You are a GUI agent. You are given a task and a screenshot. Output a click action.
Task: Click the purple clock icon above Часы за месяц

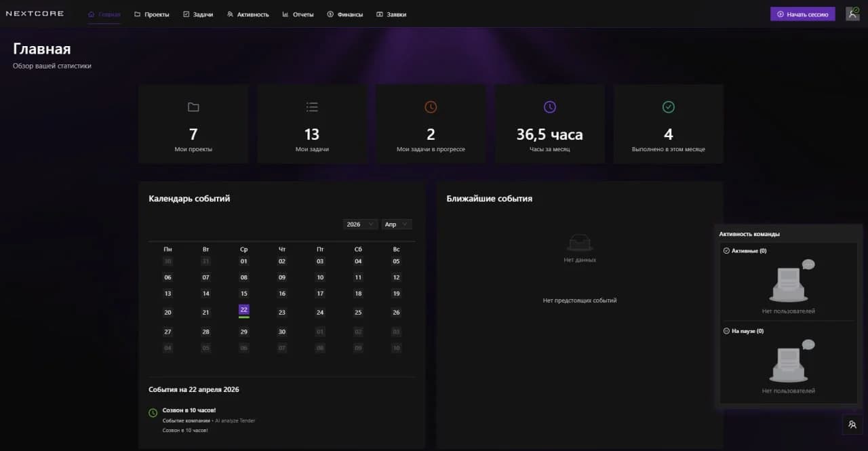(x=550, y=107)
